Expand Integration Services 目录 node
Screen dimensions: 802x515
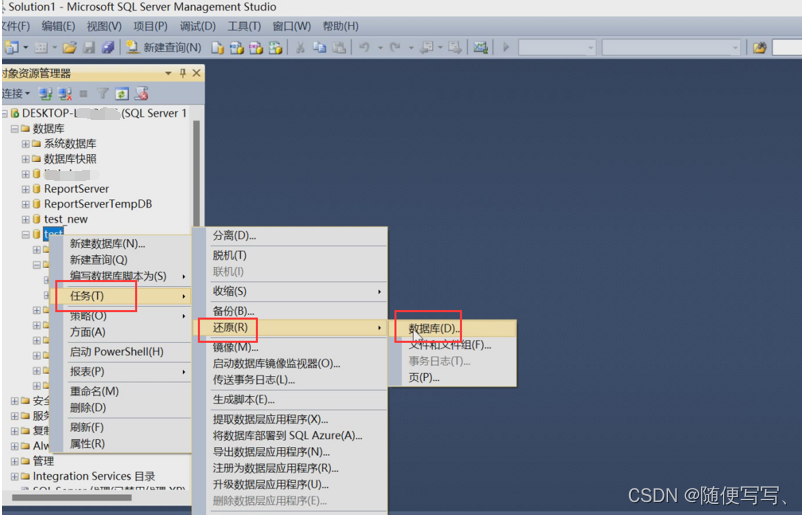pos(14,477)
